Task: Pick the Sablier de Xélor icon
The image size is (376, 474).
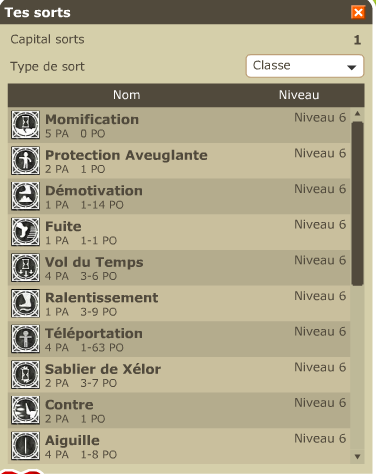Action: click(x=25, y=374)
